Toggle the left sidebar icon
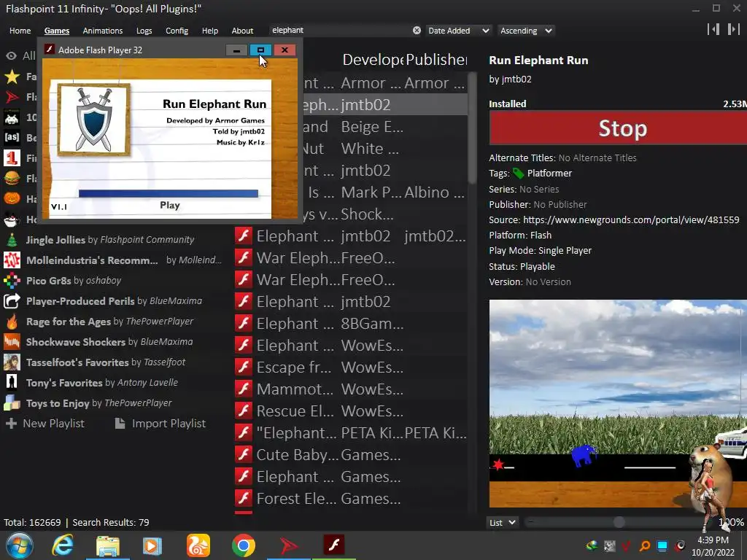Image resolution: width=747 pixels, height=560 pixels. (713, 29)
